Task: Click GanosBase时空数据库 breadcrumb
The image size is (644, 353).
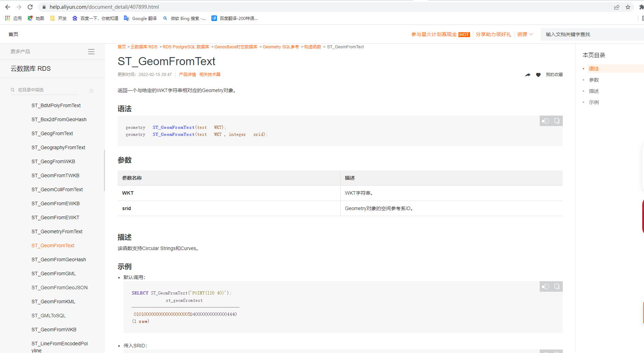Action: pos(236,47)
